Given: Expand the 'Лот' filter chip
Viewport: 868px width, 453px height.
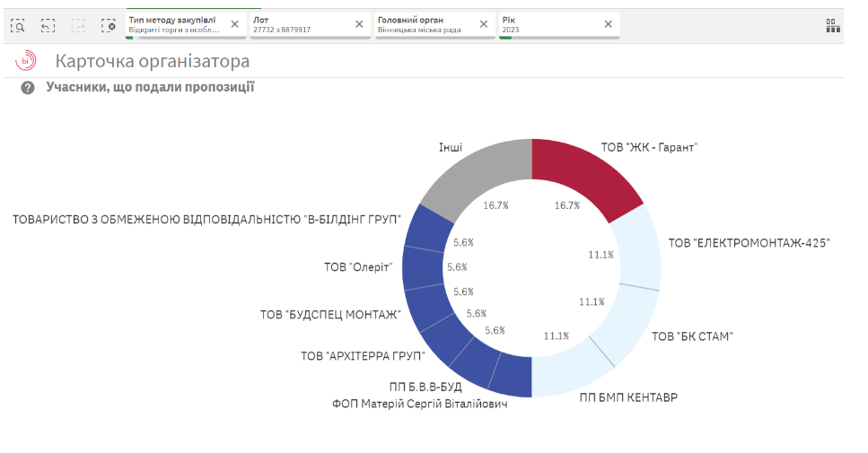Looking at the screenshot, I should (298, 24).
